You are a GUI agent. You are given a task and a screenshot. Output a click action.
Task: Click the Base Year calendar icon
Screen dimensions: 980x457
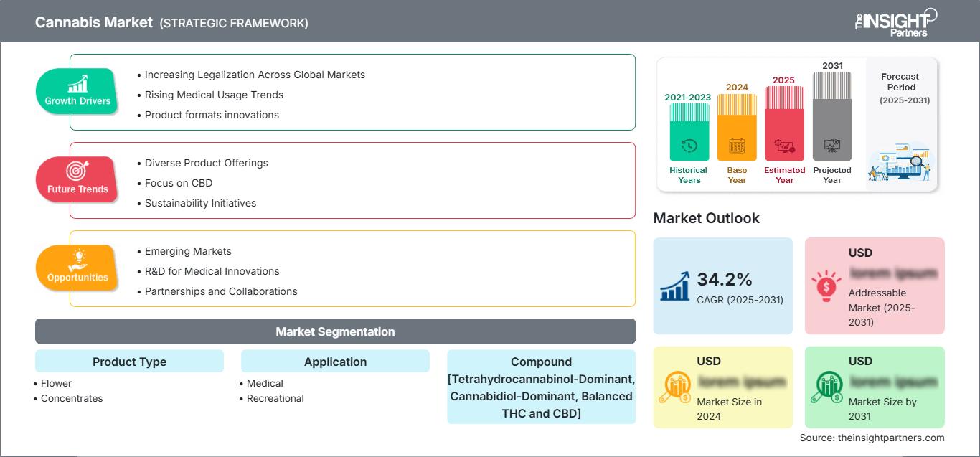737,146
